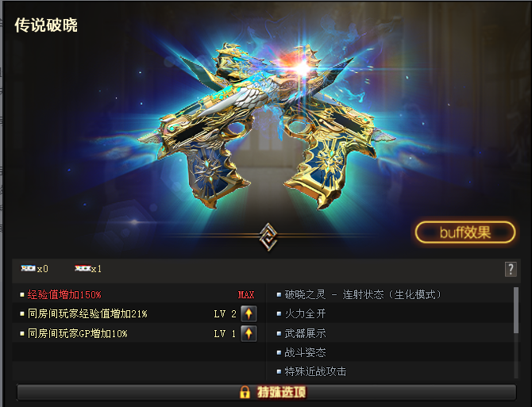Click the dual golden pistols weapon image
The width and height of the screenshot is (532, 407).
(x=268, y=125)
